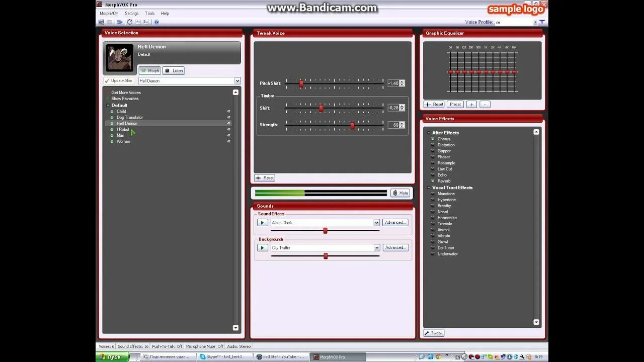Open Get More Voices link
This screenshot has height=362, width=644.
point(126,93)
